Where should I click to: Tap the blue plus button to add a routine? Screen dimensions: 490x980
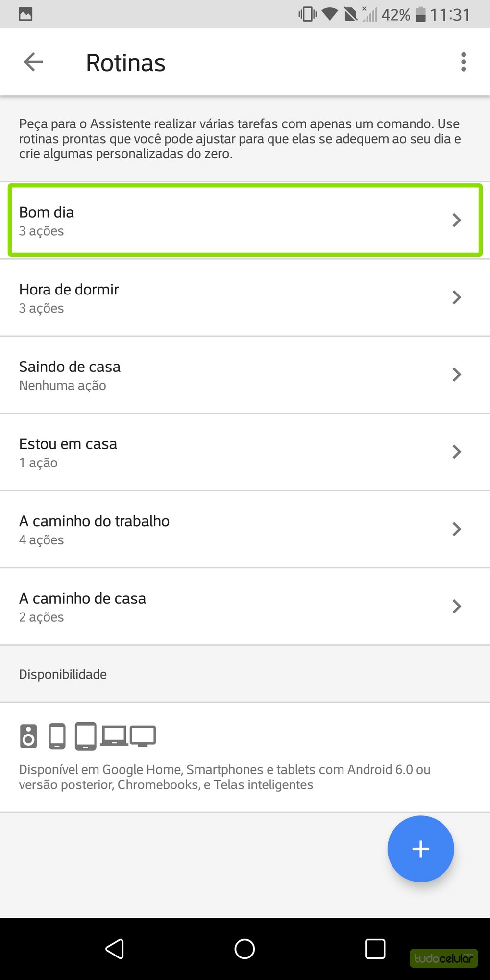pyautogui.click(x=420, y=849)
